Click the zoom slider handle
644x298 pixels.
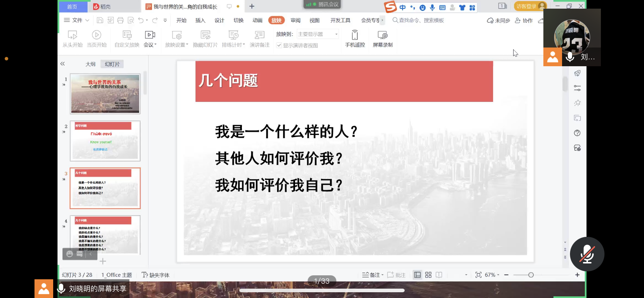pos(531,275)
